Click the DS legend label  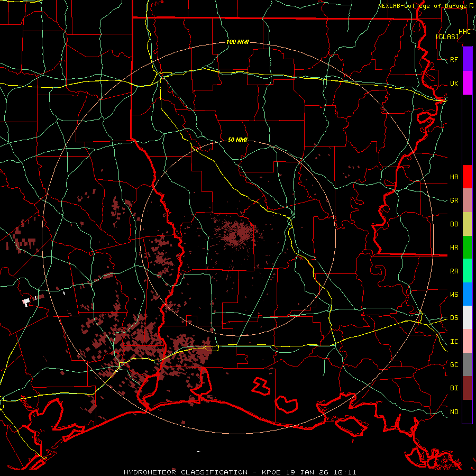click(x=454, y=318)
